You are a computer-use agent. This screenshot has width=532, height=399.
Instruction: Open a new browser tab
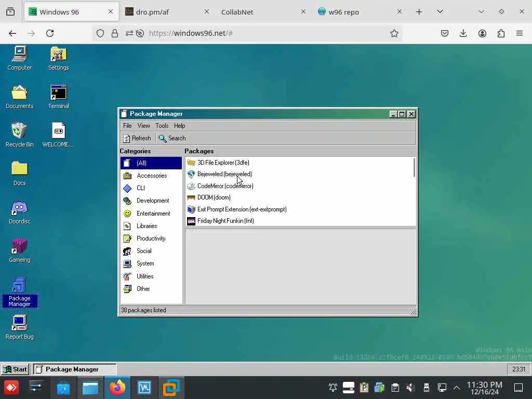click(419, 12)
